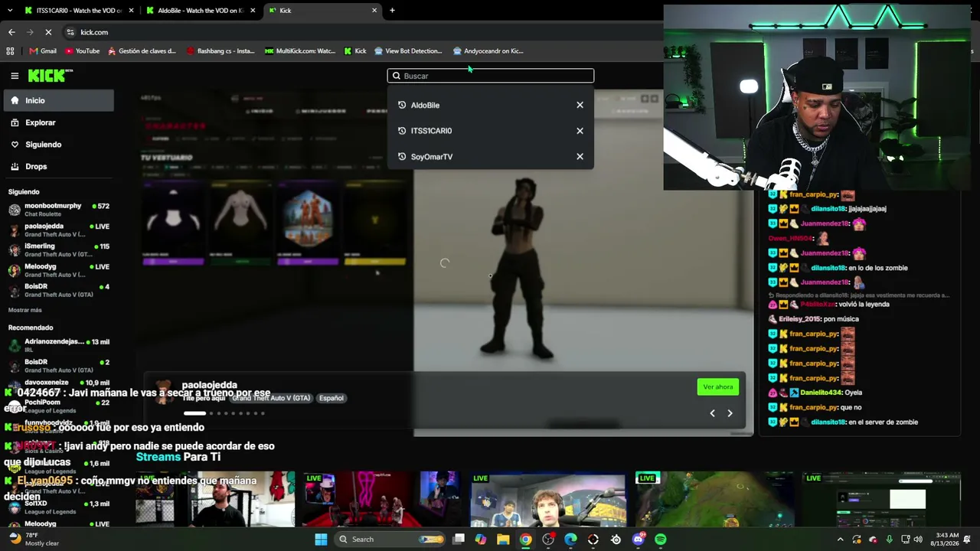Click the Español language tag

coord(332,398)
